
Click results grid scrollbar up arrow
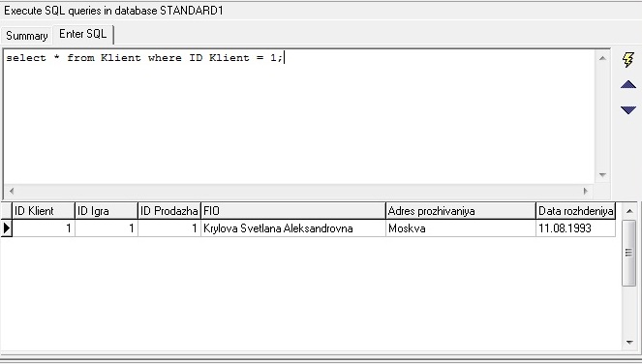[x=629, y=211]
